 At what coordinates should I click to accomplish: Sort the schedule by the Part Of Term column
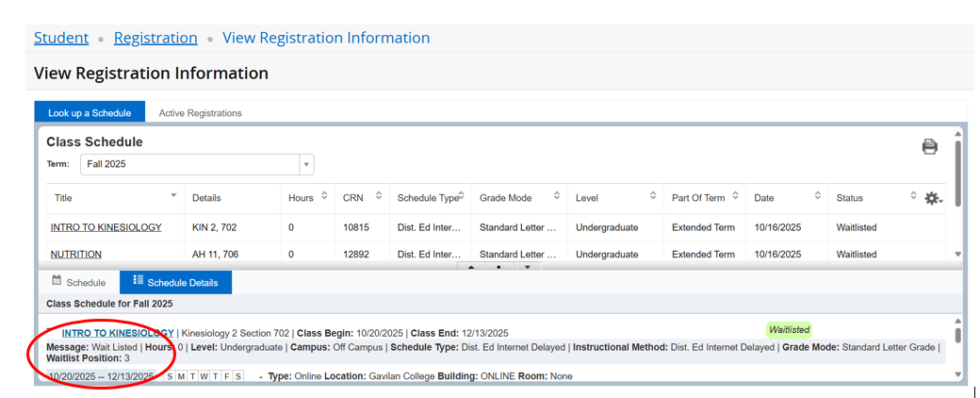(734, 196)
